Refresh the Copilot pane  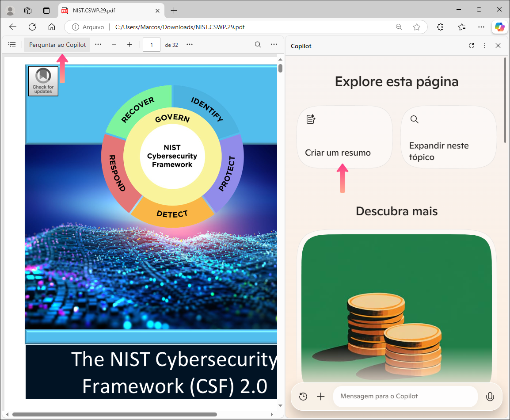click(x=471, y=46)
